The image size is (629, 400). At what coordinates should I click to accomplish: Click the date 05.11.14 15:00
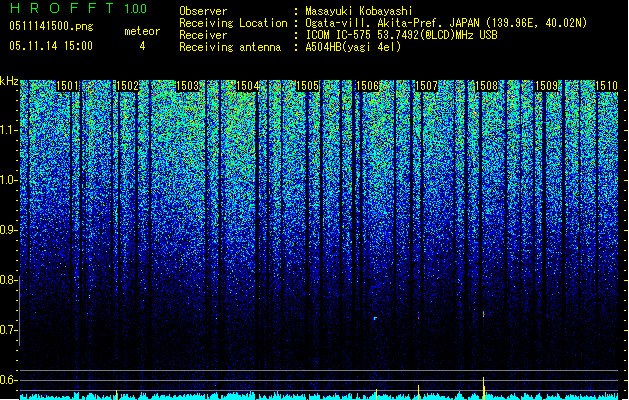51,46
